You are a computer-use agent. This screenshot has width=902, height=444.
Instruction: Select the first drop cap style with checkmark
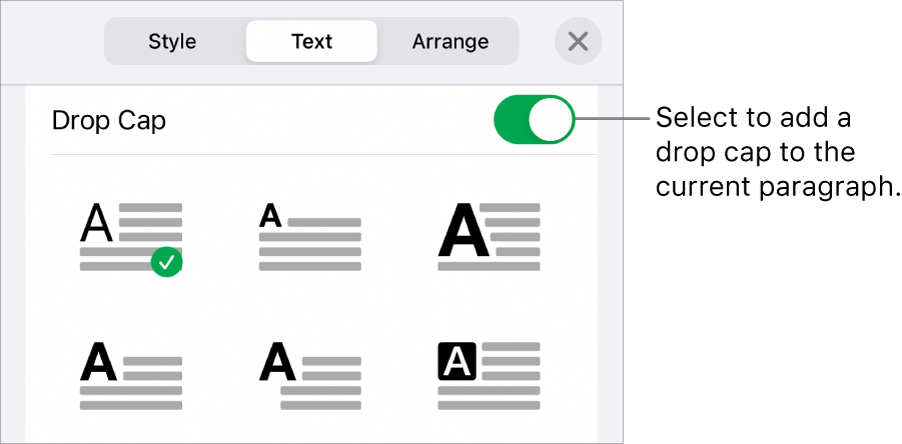(131, 237)
